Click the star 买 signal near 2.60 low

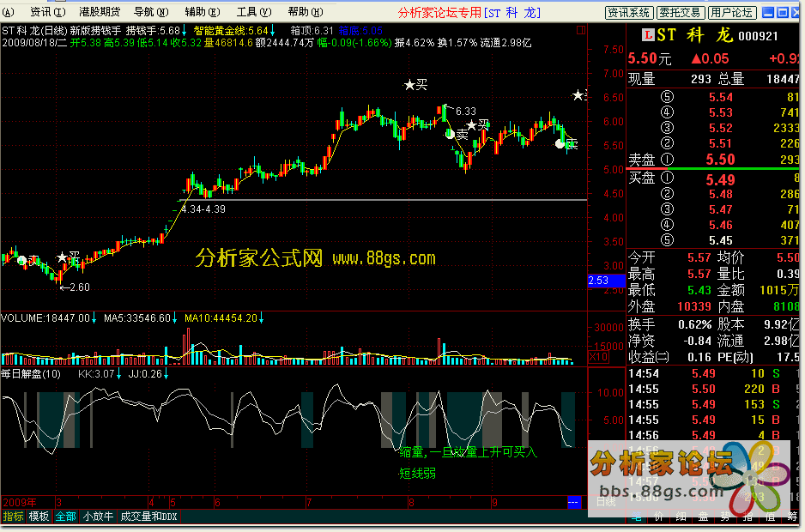point(69,257)
